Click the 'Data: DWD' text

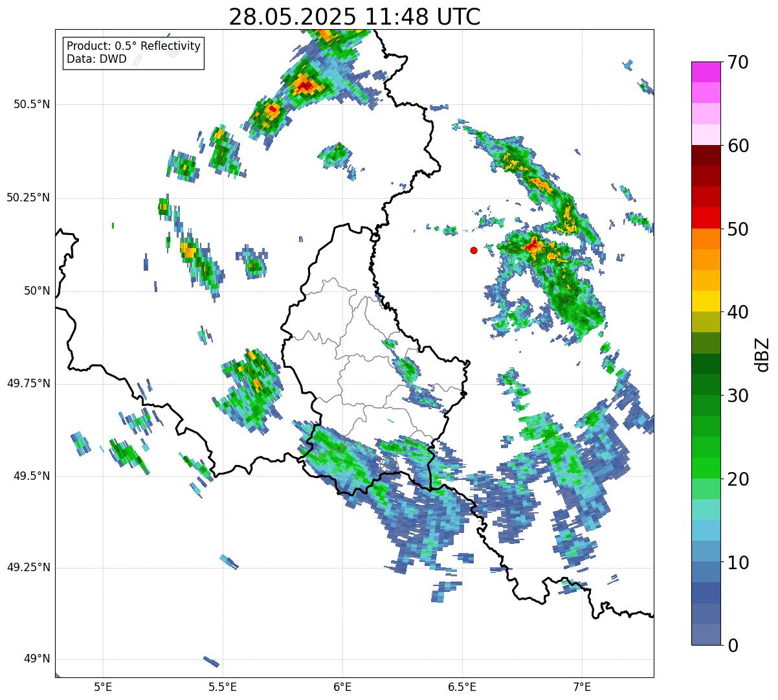[97, 59]
